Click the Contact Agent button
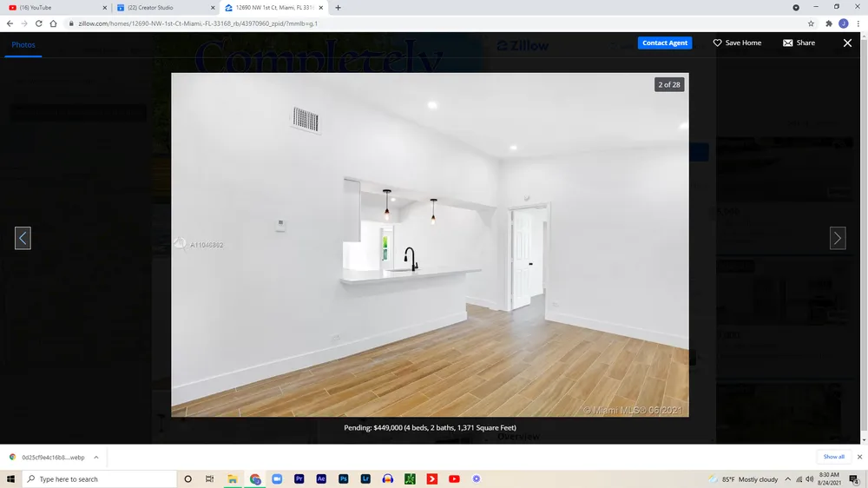The width and height of the screenshot is (868, 488). [x=665, y=43]
